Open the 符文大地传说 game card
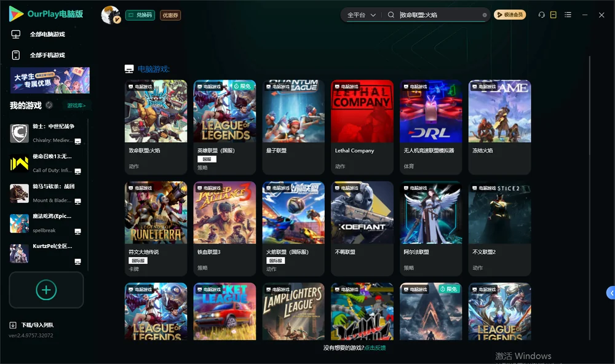Image resolution: width=615 pixels, height=364 pixels. pyautogui.click(x=156, y=229)
